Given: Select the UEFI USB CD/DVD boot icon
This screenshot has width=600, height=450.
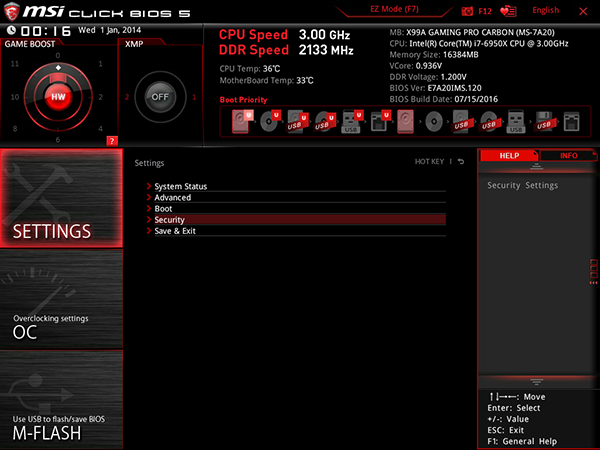Looking at the screenshot, I should click(x=325, y=121).
